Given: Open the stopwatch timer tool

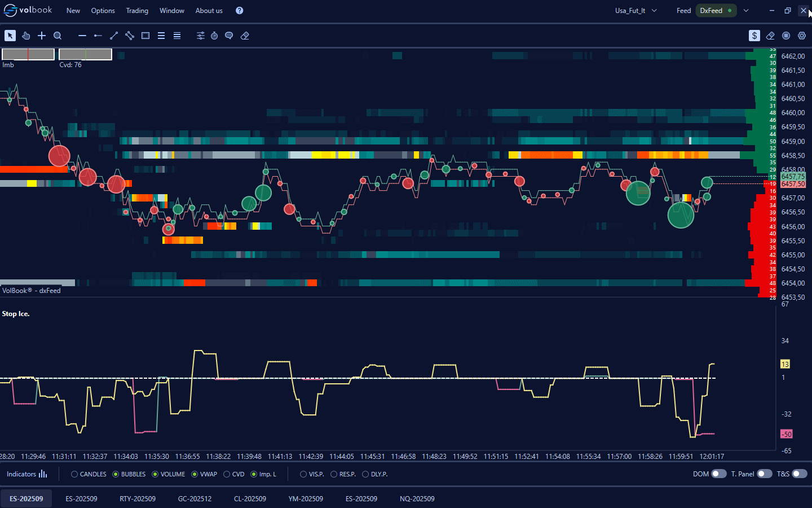Looking at the screenshot, I should (x=214, y=36).
